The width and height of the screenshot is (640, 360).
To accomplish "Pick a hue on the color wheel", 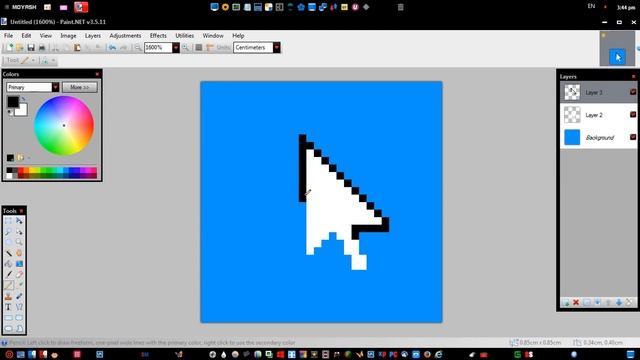I will pyautogui.click(x=64, y=126).
